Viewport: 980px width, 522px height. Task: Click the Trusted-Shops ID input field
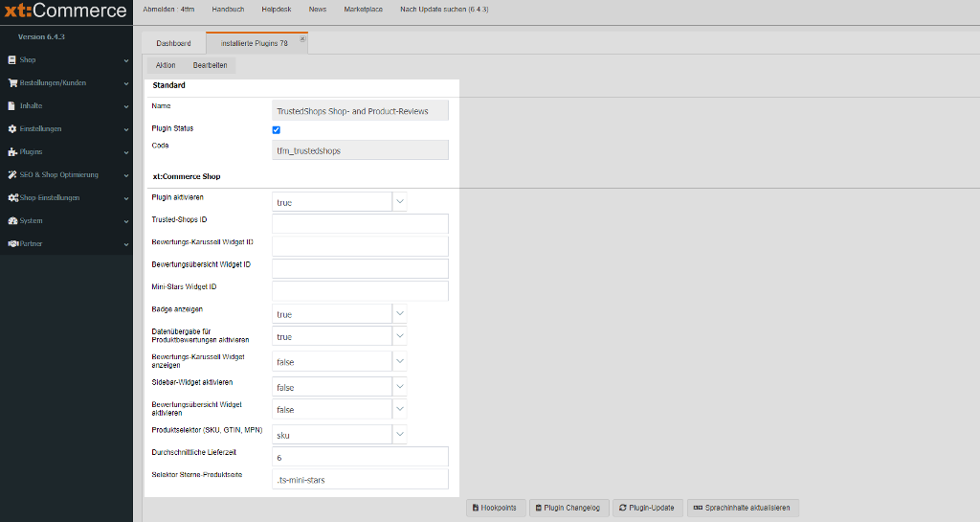point(360,223)
